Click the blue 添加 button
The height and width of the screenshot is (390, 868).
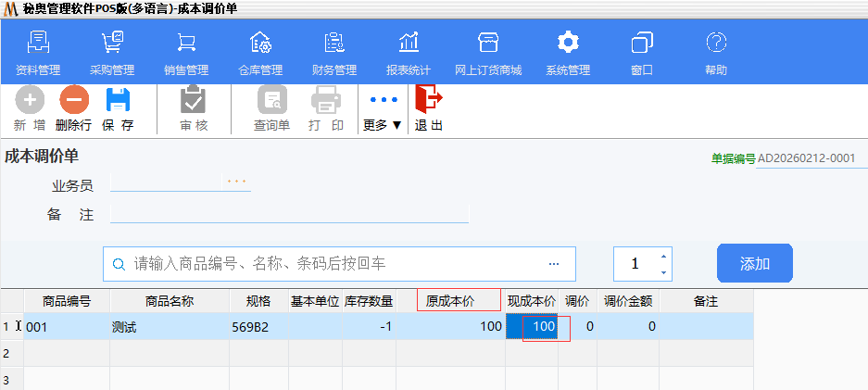754,264
